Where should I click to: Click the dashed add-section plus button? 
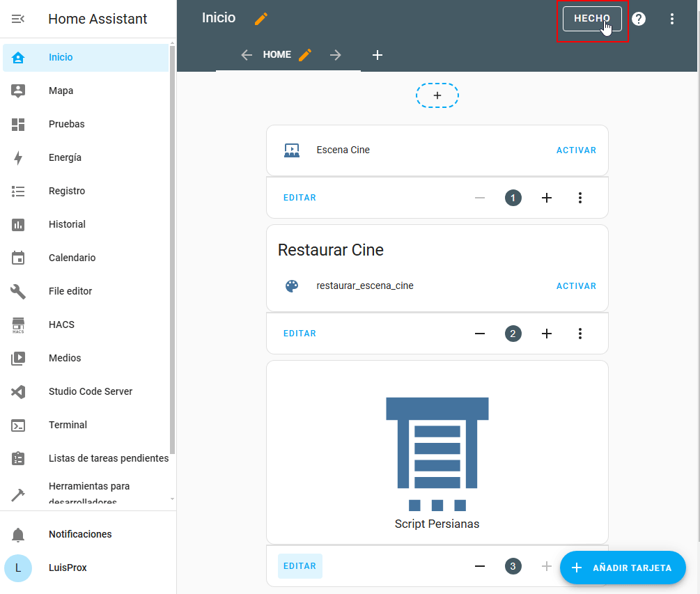437,95
